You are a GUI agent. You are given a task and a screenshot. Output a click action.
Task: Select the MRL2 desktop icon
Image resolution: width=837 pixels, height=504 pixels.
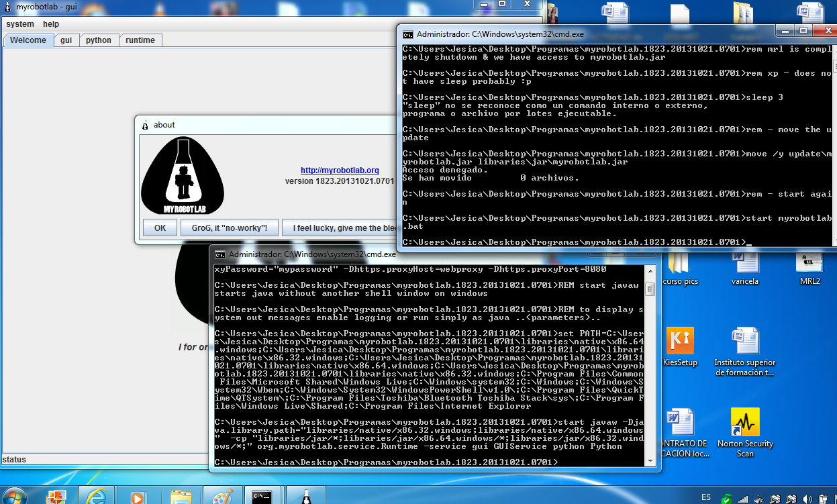(x=810, y=268)
